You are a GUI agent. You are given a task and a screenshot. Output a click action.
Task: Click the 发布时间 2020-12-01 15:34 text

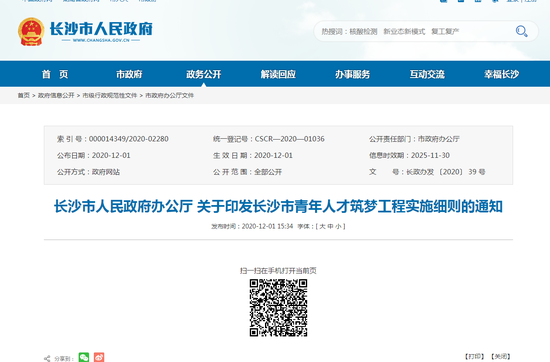click(252, 226)
